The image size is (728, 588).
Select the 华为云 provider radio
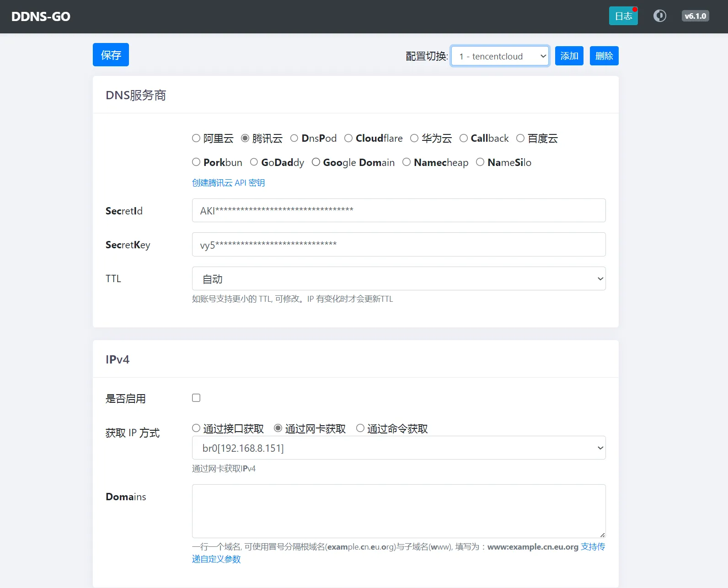(414, 138)
